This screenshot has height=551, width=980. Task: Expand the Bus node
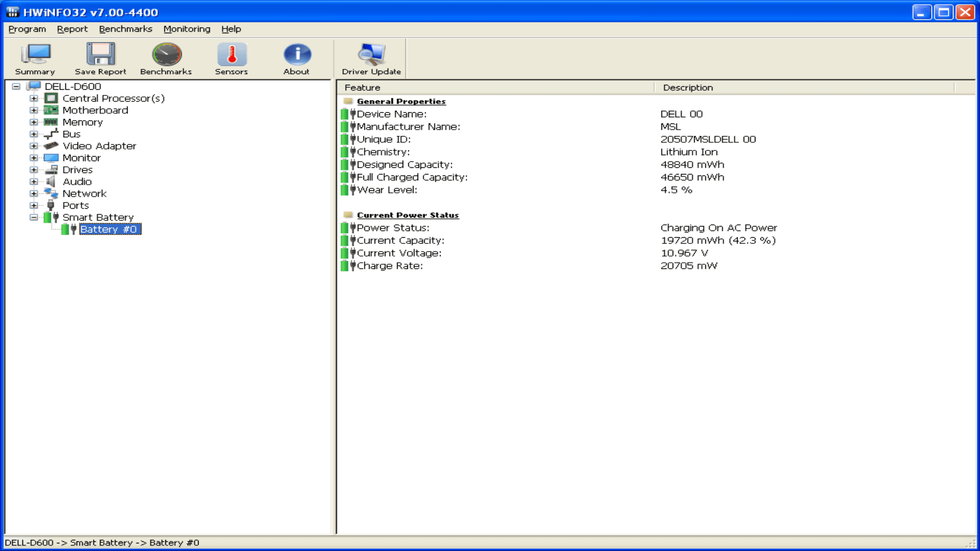pyautogui.click(x=34, y=134)
